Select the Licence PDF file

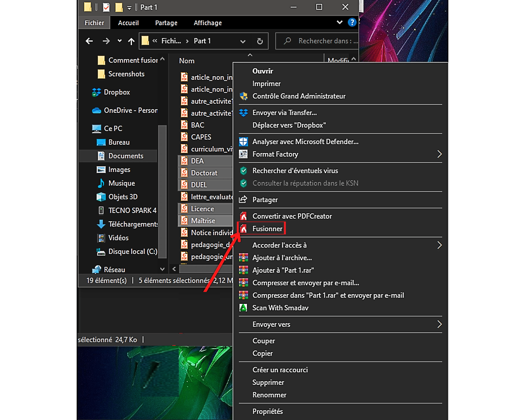[x=206, y=209]
